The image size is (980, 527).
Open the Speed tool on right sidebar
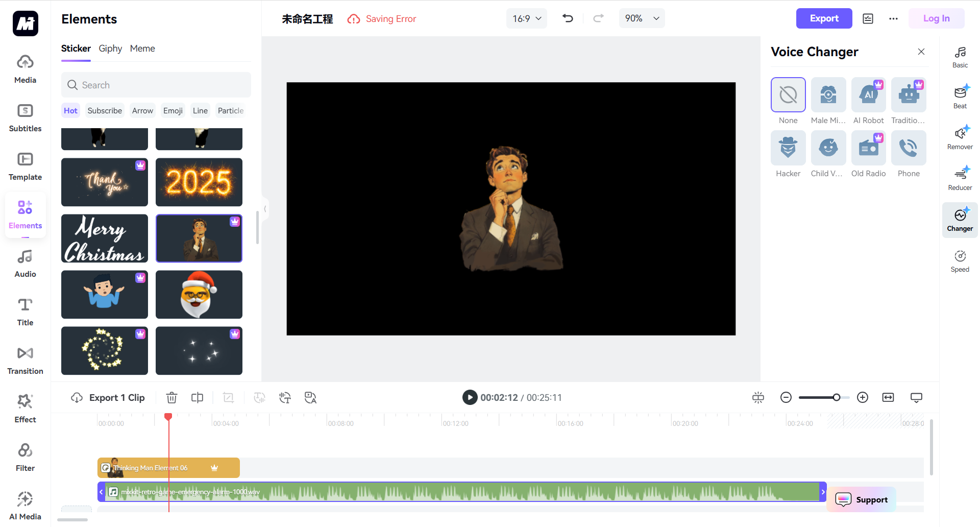tap(960, 260)
